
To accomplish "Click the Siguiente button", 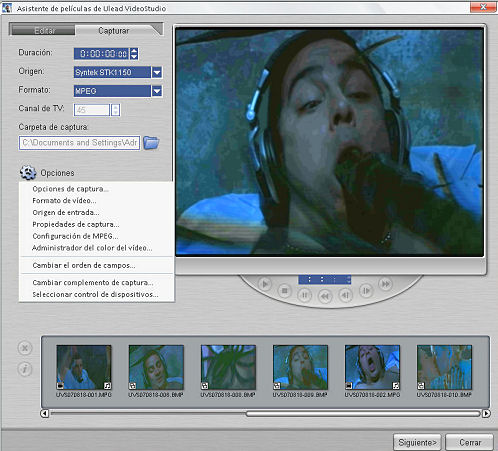I will pyautogui.click(x=417, y=442).
